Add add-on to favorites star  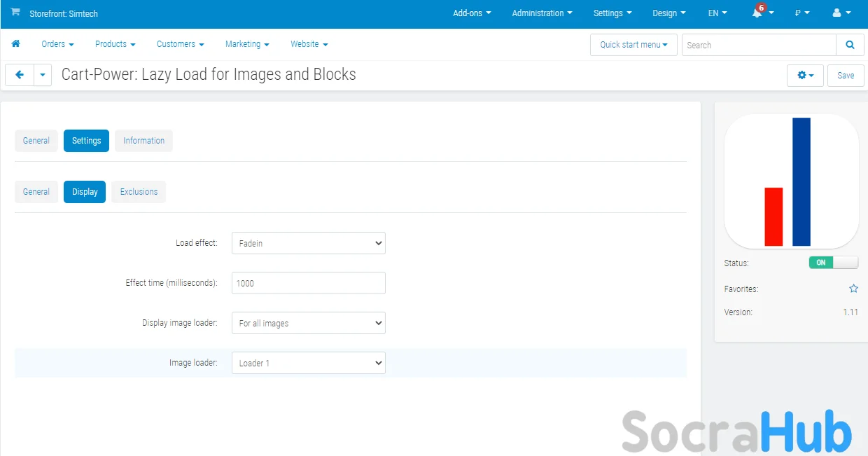click(x=853, y=289)
